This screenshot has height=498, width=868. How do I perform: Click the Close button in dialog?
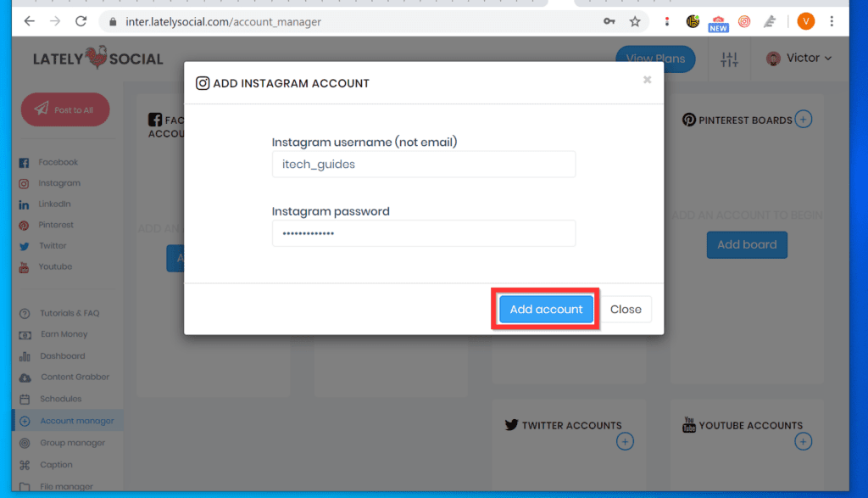(x=626, y=309)
